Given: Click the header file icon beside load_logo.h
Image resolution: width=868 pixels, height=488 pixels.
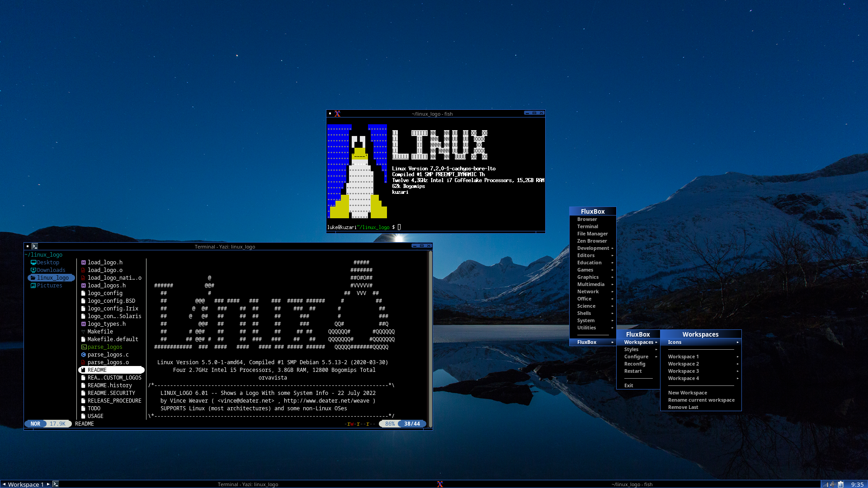Looking at the screenshot, I should point(83,263).
